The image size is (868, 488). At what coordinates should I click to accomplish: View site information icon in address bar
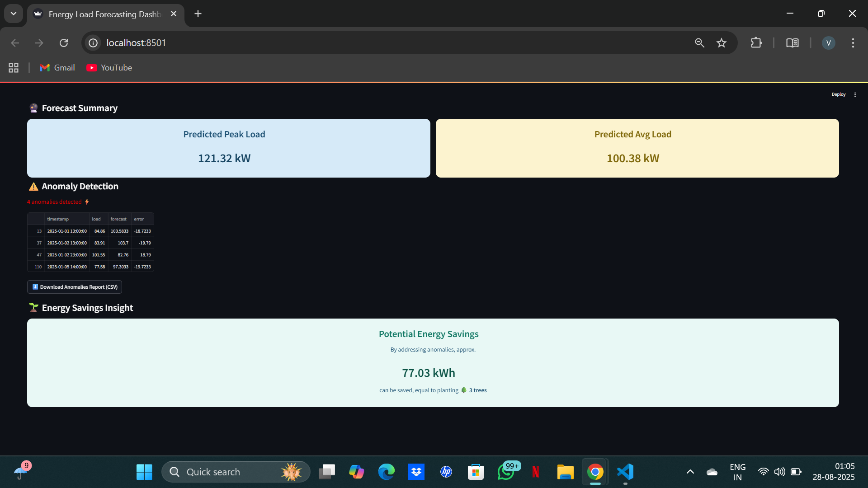[x=93, y=43]
